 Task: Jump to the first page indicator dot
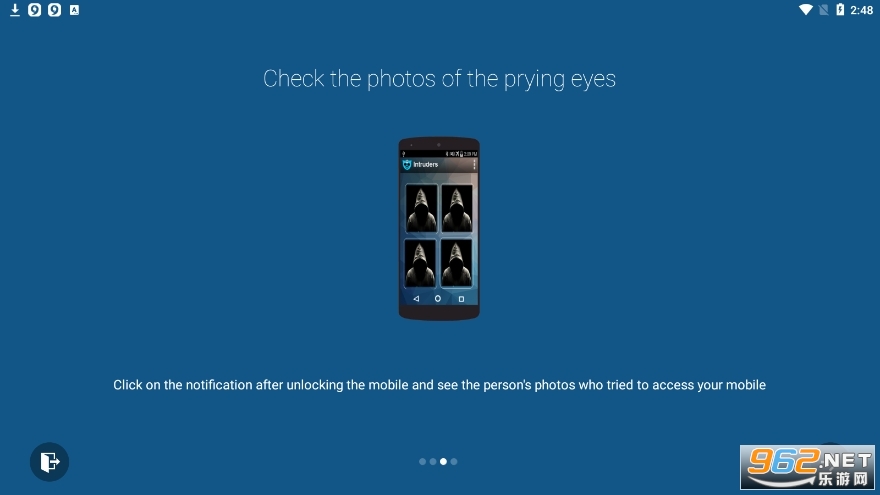click(x=422, y=461)
